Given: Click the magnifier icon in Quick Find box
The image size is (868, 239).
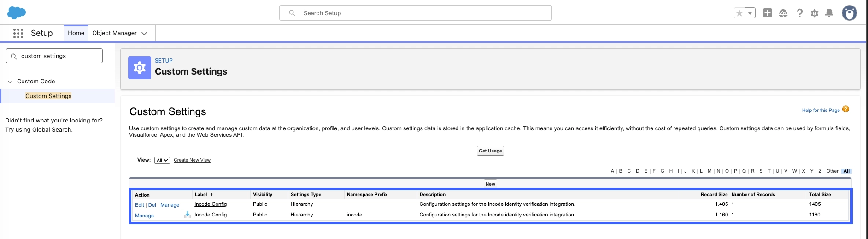Looking at the screenshot, I should click(14, 56).
